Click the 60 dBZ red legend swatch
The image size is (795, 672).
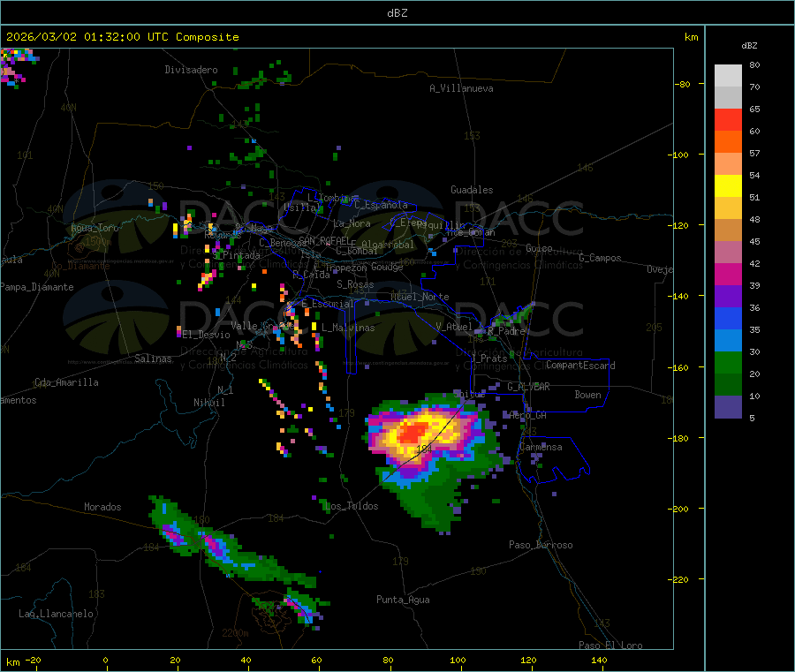(x=728, y=119)
